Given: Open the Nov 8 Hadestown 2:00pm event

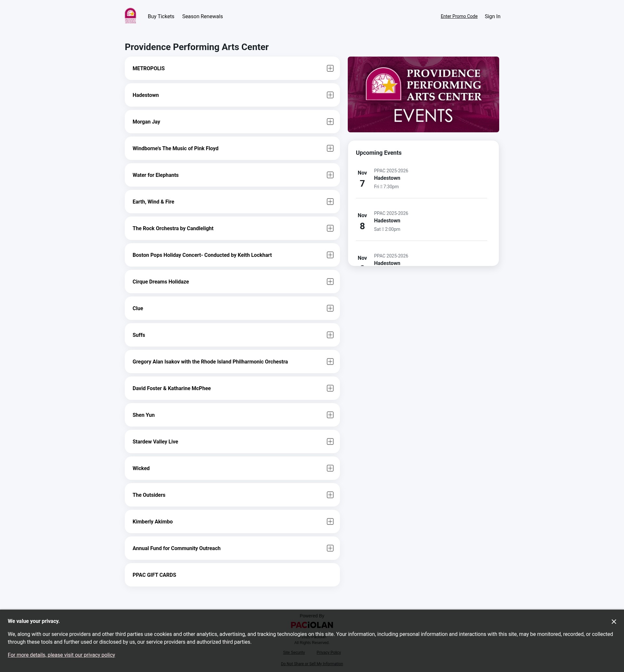Looking at the screenshot, I should 421,221.
